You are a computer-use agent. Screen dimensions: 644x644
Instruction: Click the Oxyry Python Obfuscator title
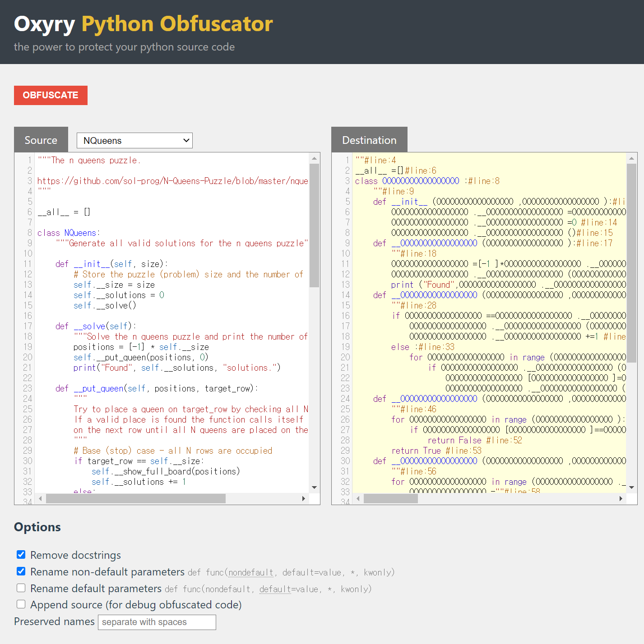(144, 24)
